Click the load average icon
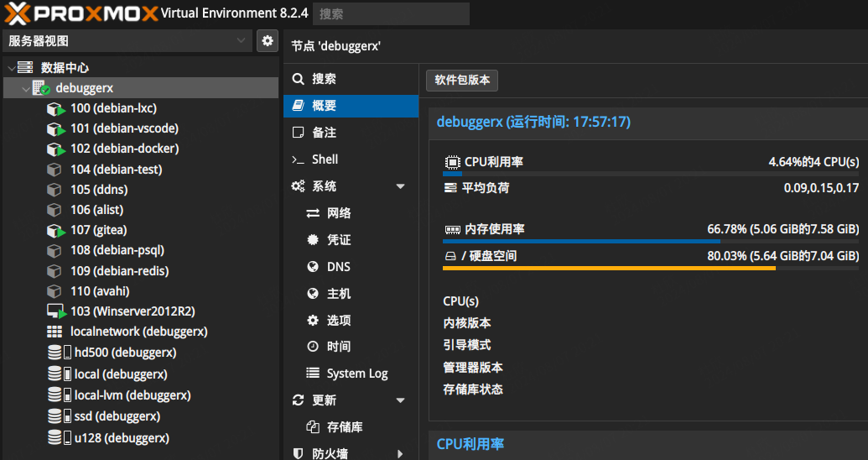 pyautogui.click(x=450, y=188)
